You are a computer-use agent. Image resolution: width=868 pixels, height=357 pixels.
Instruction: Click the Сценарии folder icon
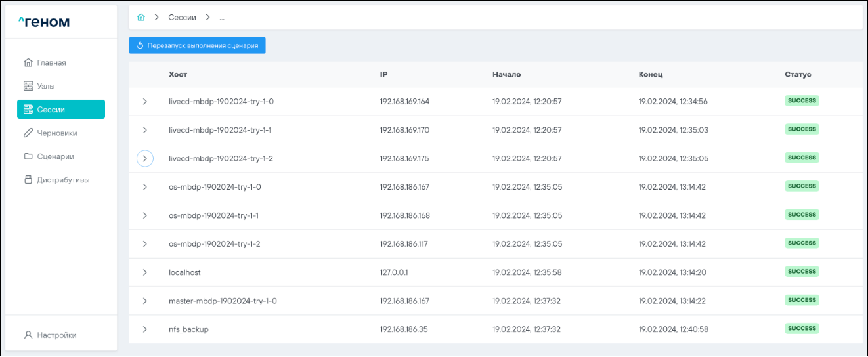pos(28,157)
